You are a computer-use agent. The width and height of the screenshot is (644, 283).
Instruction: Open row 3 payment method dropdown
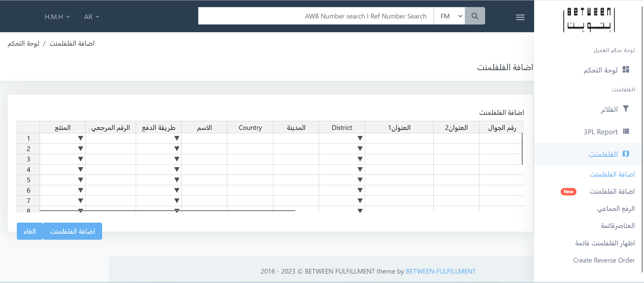click(177, 159)
